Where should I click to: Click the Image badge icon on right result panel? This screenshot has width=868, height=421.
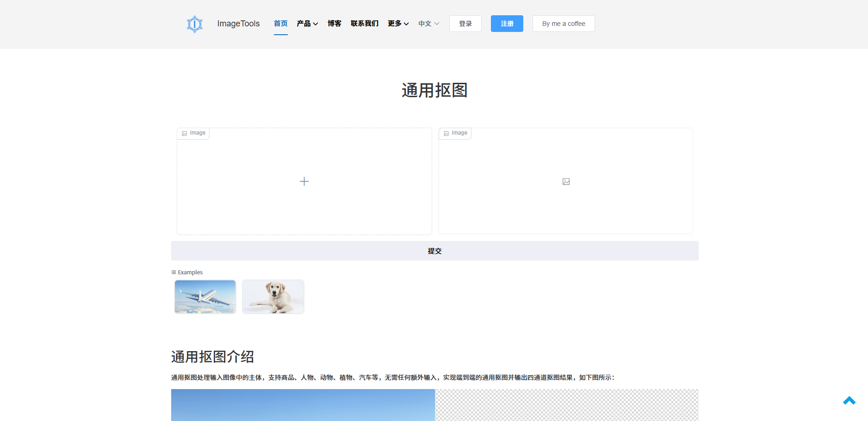446,133
